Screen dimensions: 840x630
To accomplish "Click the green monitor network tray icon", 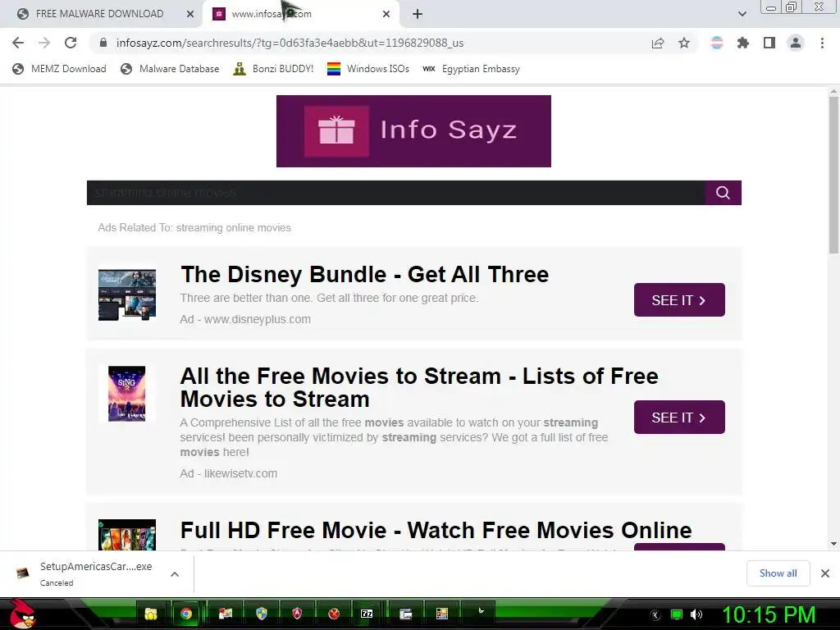I will coord(677,614).
